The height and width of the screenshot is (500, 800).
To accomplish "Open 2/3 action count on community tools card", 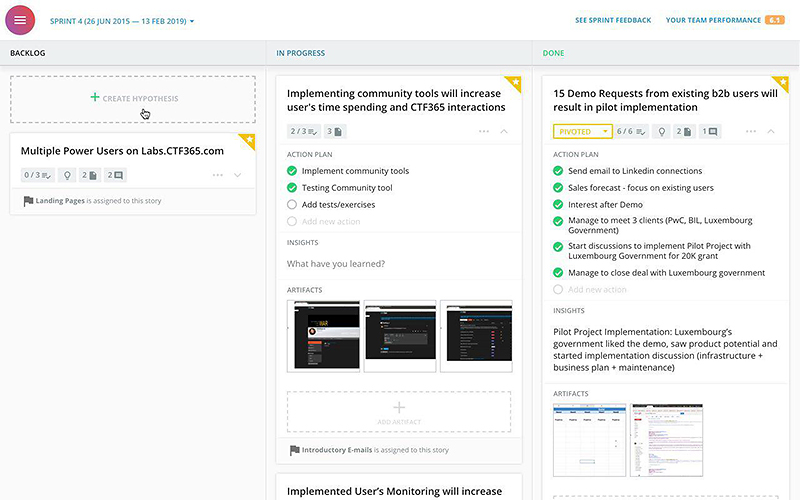I will coord(304,132).
